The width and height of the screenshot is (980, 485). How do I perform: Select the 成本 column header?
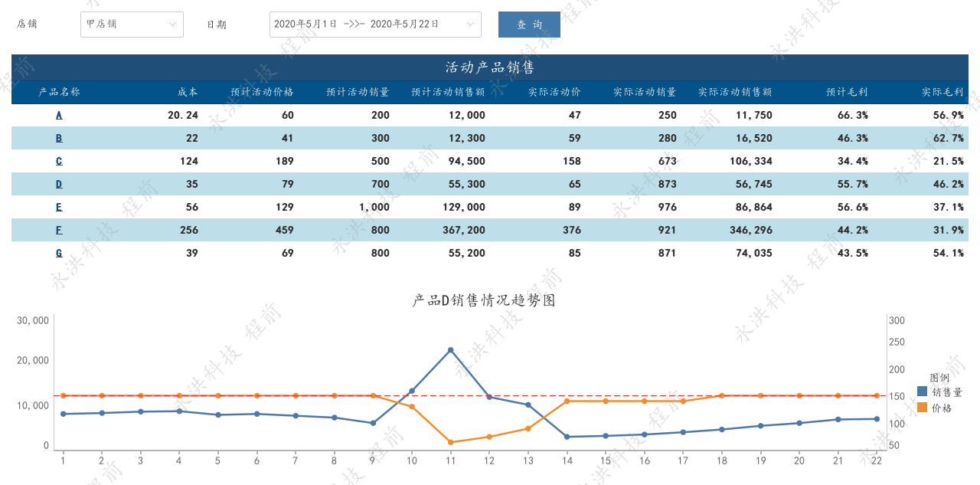click(188, 90)
